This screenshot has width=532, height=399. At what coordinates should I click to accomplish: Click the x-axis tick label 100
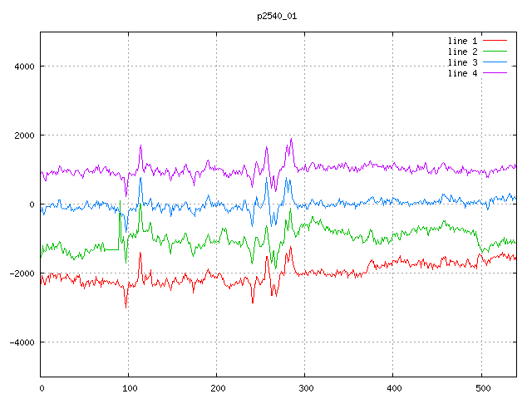[129, 387]
